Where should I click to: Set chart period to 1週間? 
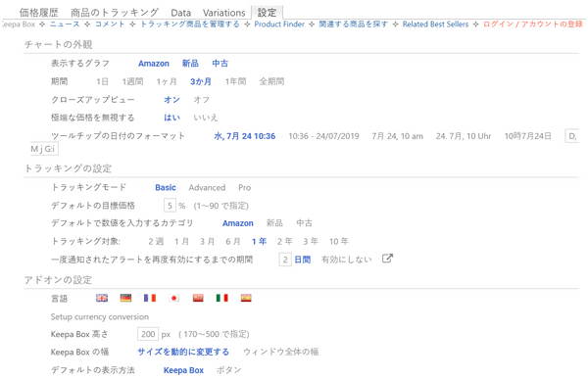132,81
